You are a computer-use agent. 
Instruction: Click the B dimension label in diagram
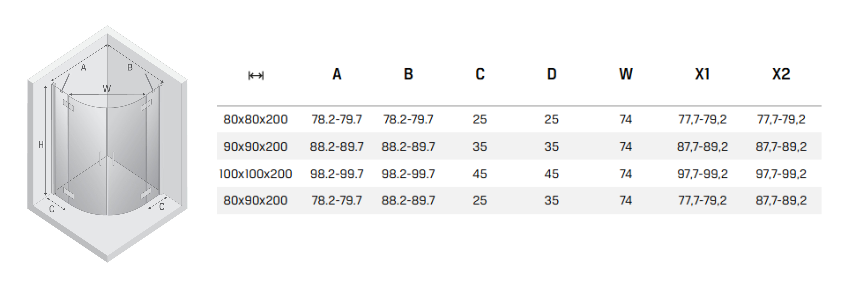[130, 67]
